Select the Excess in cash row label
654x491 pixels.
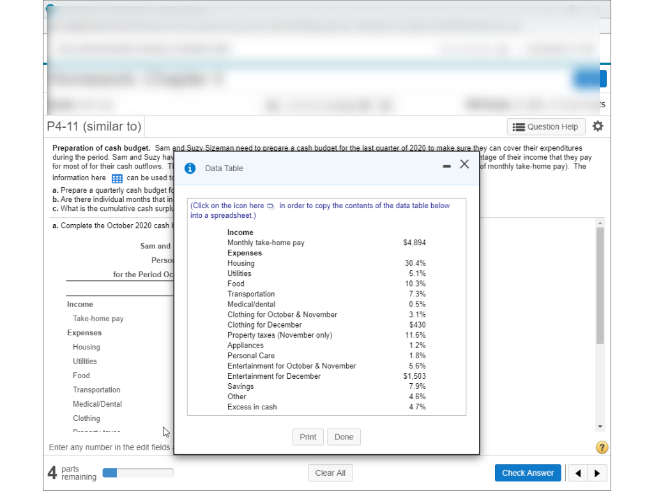[x=252, y=407]
